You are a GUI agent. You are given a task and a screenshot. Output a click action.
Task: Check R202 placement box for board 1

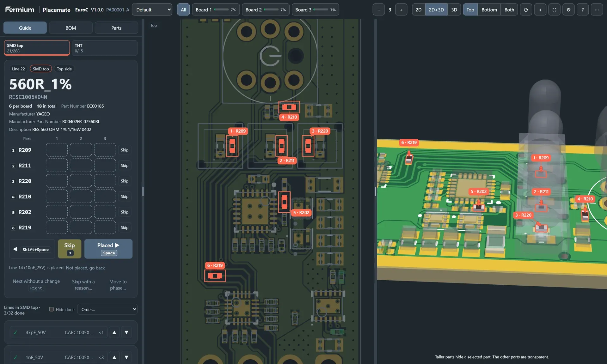point(57,212)
